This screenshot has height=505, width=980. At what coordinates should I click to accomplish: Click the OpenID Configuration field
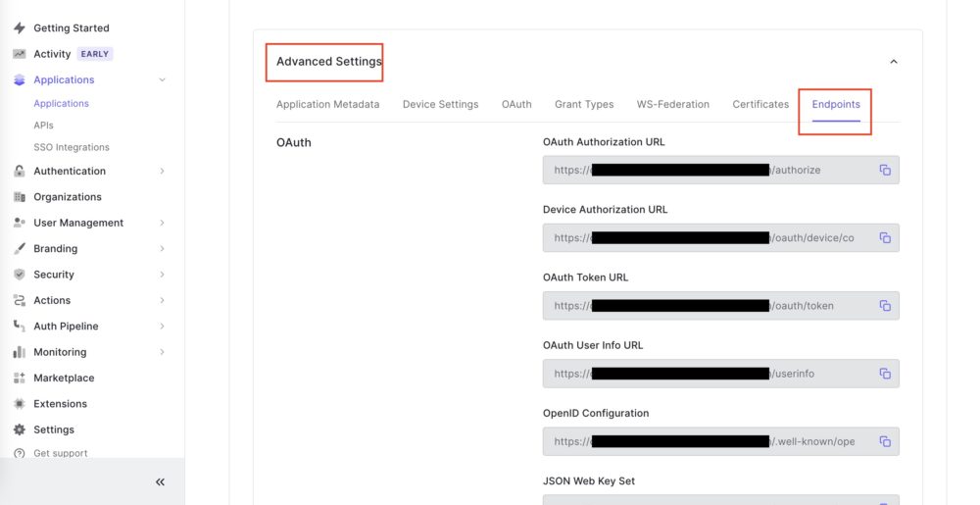pos(720,441)
